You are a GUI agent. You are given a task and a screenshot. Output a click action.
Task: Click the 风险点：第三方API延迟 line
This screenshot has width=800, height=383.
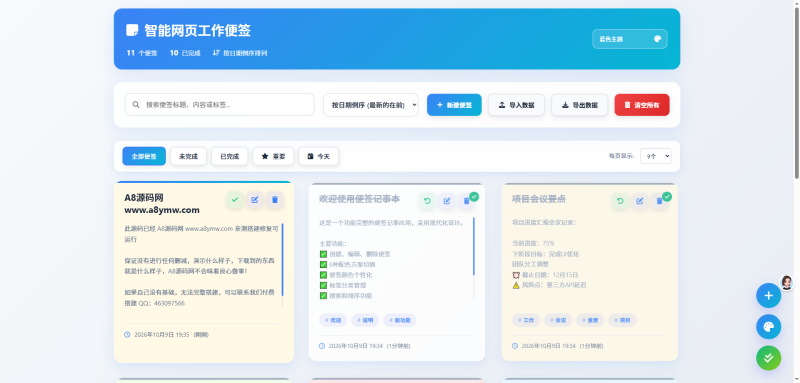(x=549, y=285)
